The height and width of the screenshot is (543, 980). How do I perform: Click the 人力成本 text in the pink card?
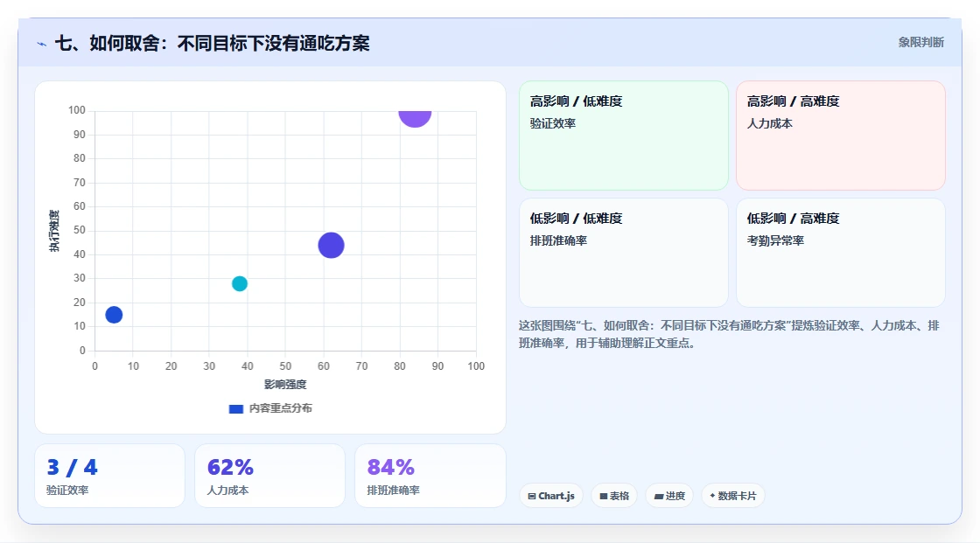(x=769, y=123)
